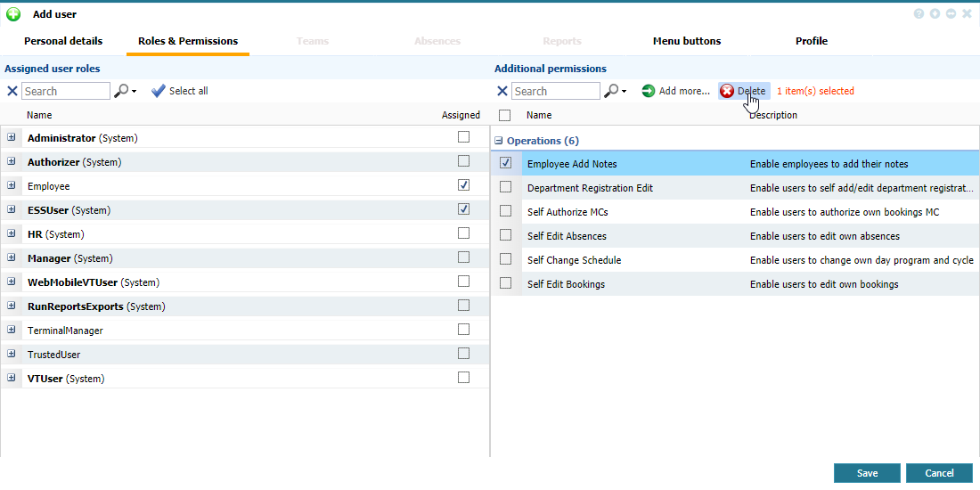Click the blue Select all checkmark icon
The image size is (980, 490).
pyautogui.click(x=159, y=91)
